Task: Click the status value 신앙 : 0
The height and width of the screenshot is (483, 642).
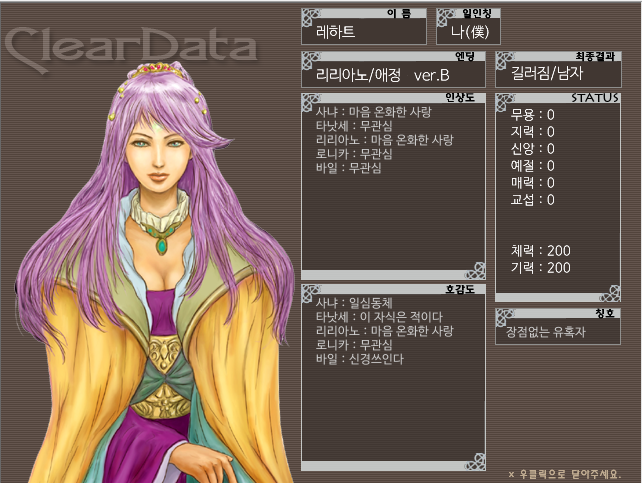Action: 532,149
